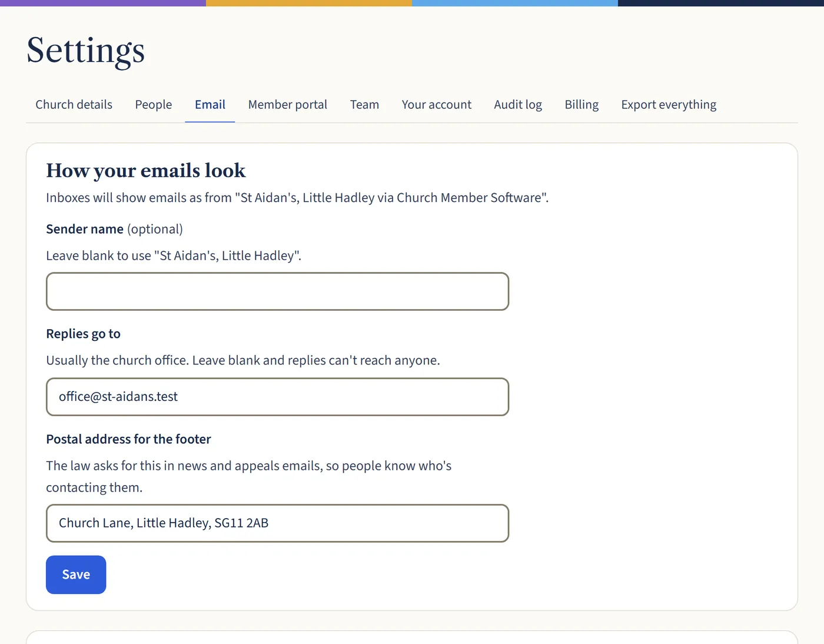Viewport: 824px width, 644px height.
Task: Click the Settings page heading
Action: click(86, 51)
